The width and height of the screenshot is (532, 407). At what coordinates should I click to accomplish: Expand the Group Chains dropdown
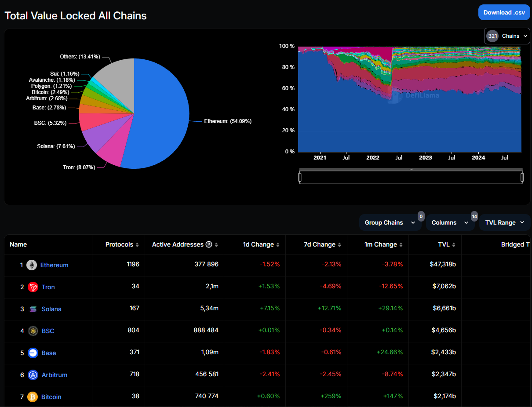[x=390, y=222]
